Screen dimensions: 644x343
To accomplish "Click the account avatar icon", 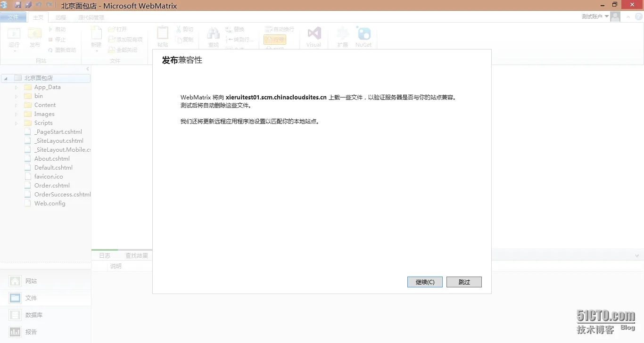I will [615, 17].
